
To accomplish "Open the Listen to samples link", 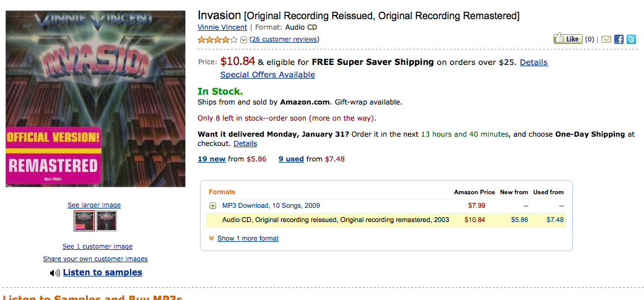I will pos(102,272).
